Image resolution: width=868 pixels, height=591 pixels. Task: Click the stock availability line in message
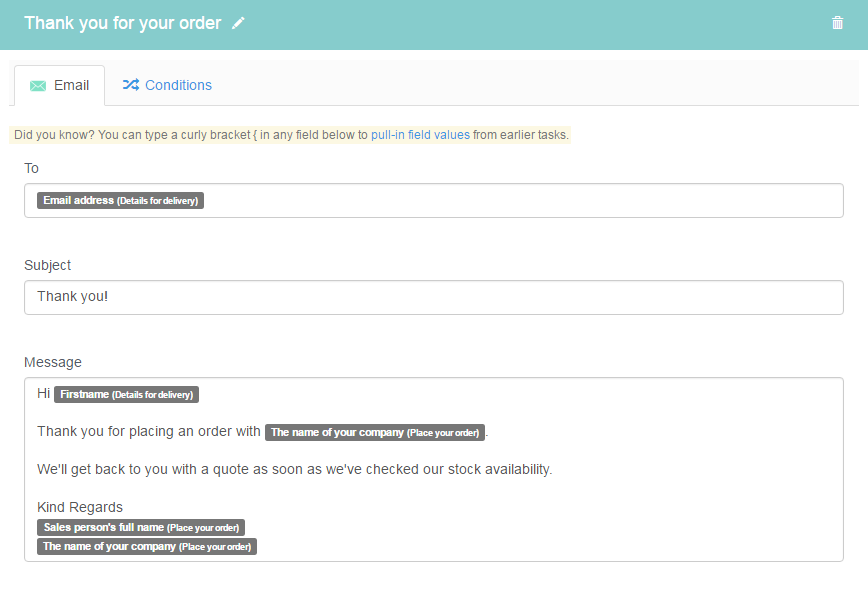pos(294,469)
